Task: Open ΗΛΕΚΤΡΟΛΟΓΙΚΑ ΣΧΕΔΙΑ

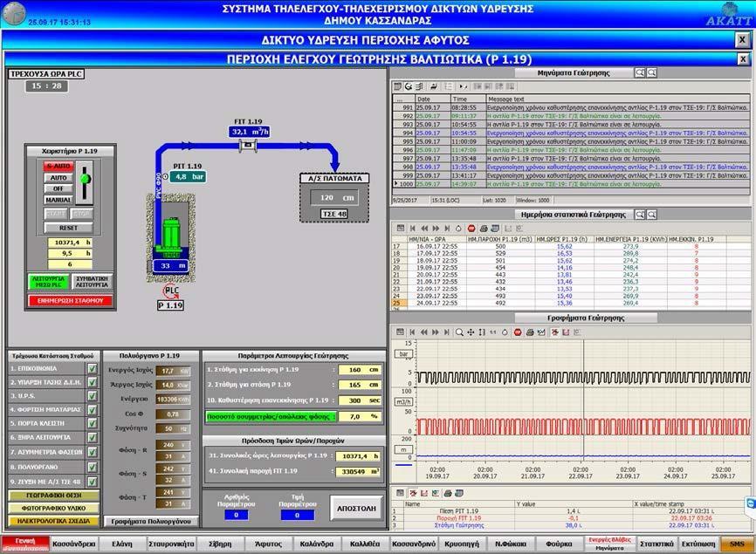Action: coord(53,521)
